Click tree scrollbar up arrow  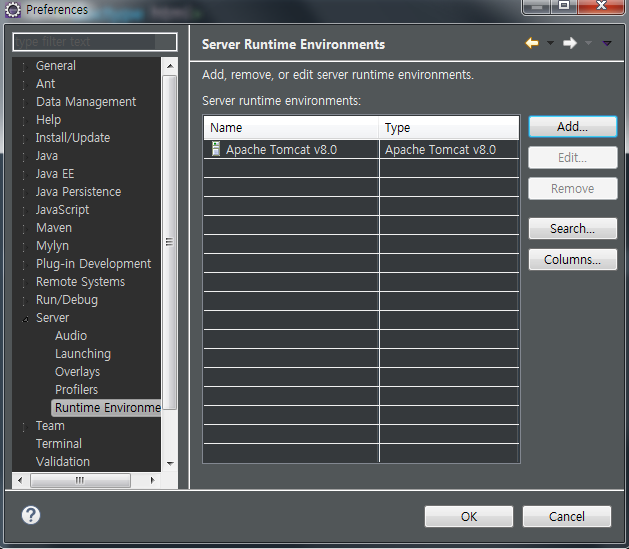(170, 66)
